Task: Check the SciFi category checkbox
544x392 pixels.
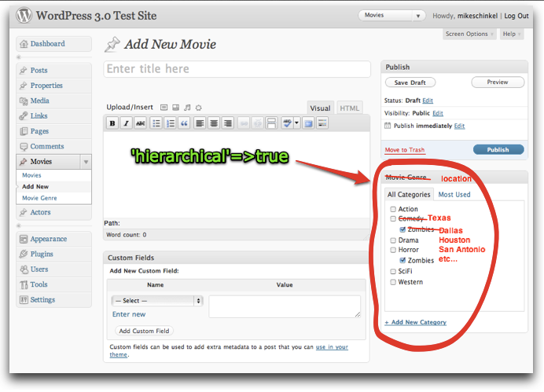Action: (393, 272)
